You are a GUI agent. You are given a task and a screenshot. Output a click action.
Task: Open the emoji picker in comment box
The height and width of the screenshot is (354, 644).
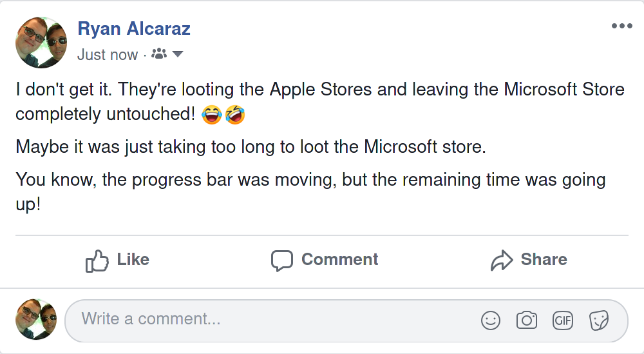pyautogui.click(x=491, y=320)
